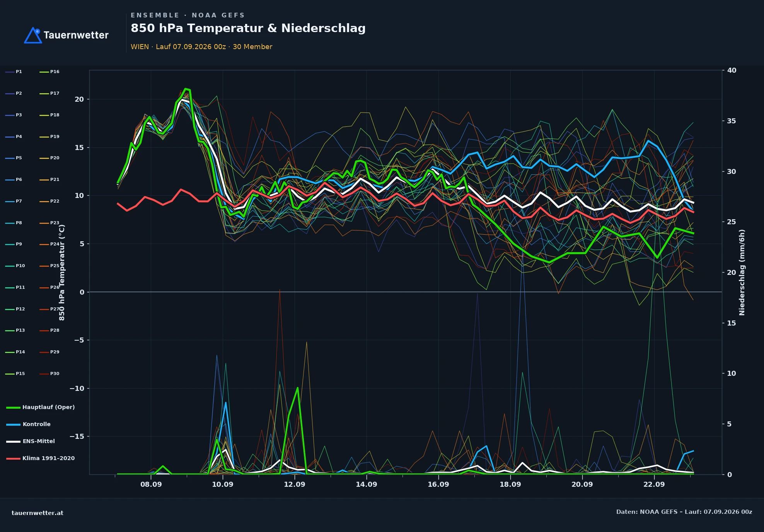Select legend entry P15
The width and height of the screenshot is (764, 532).
pos(15,374)
